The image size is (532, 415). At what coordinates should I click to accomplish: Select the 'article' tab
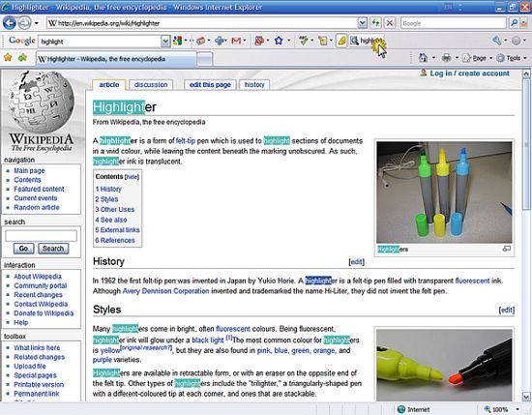point(109,84)
